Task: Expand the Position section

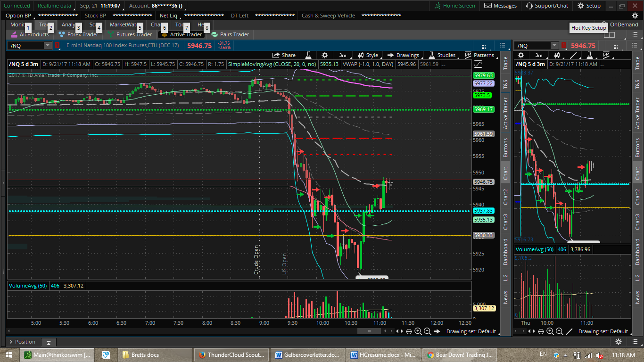Action: [22, 342]
